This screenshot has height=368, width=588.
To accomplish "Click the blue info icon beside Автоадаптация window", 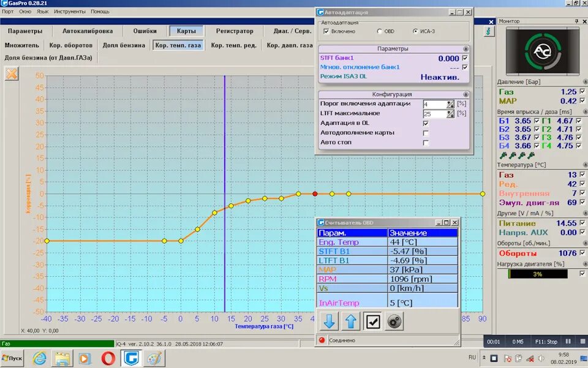I will point(488,31).
